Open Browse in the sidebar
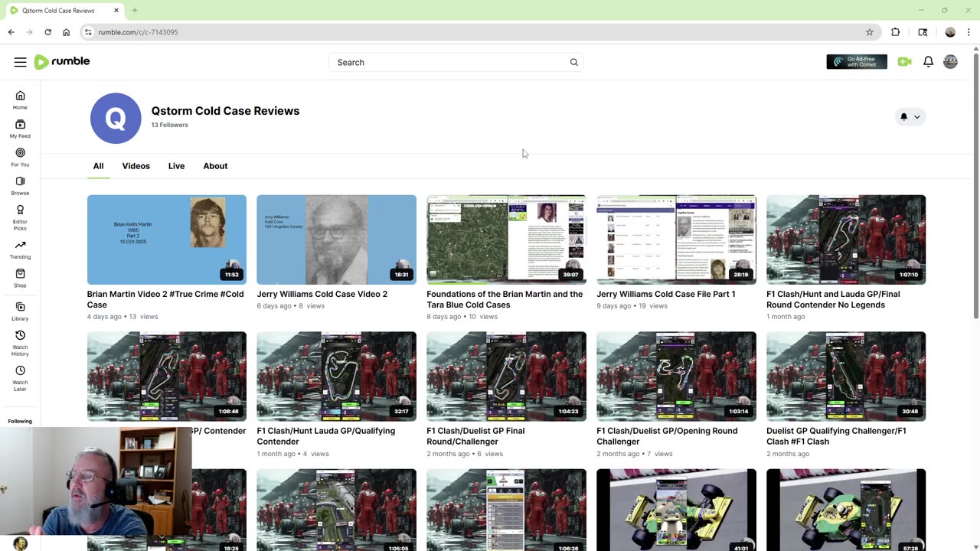This screenshot has width=980, height=551. click(20, 186)
